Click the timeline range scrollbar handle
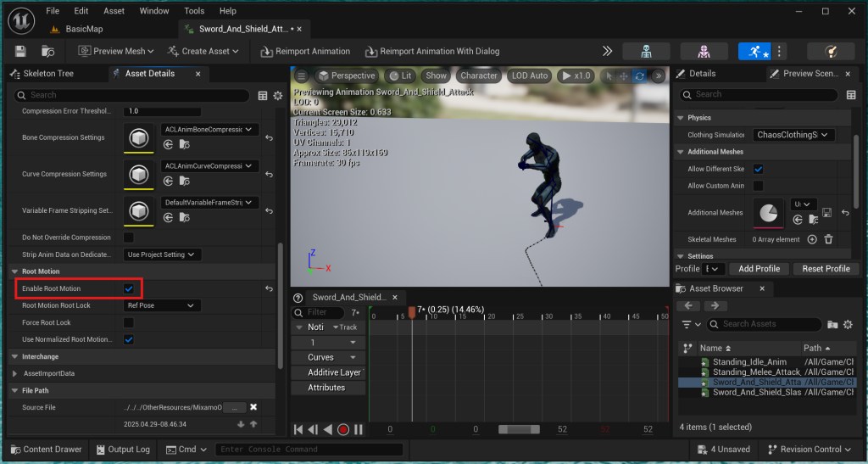The height and width of the screenshot is (464, 868). (519, 429)
